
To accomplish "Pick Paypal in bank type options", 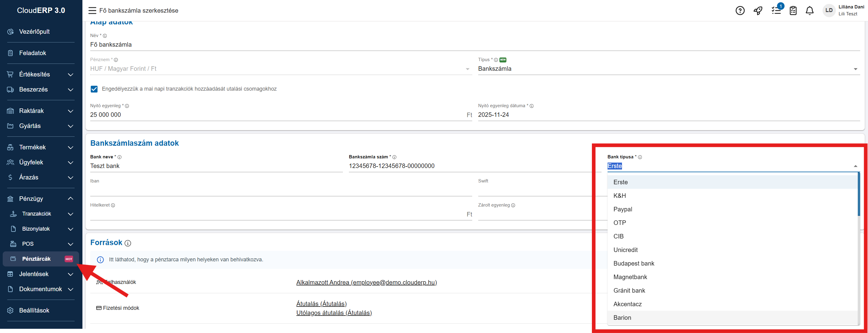I will [622, 209].
